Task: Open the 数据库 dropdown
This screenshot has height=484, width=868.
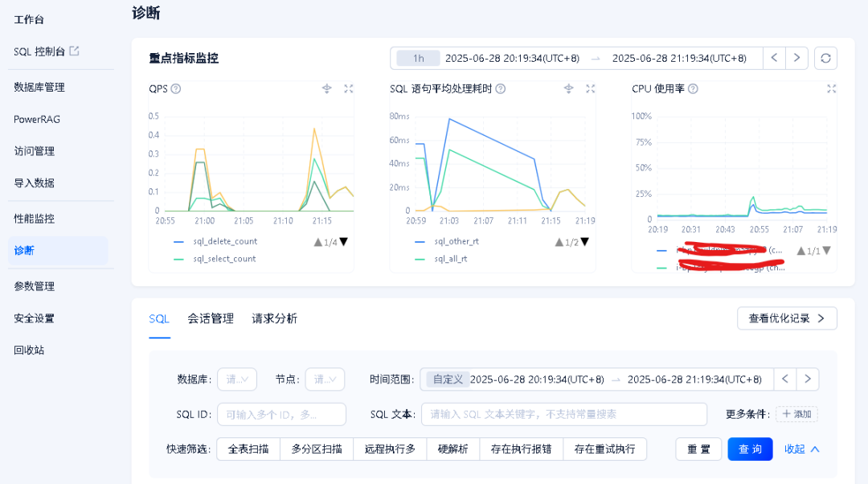Action: pos(237,379)
